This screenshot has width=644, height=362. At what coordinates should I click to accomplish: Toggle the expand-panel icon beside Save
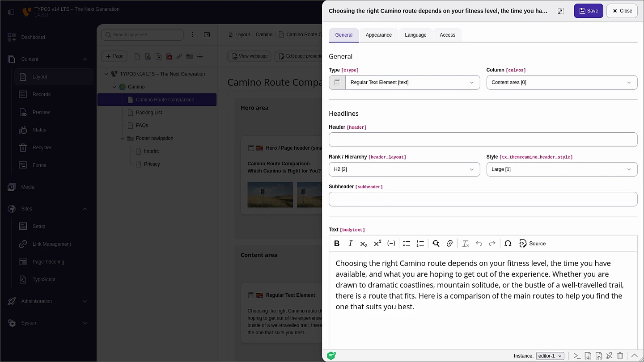click(x=560, y=11)
